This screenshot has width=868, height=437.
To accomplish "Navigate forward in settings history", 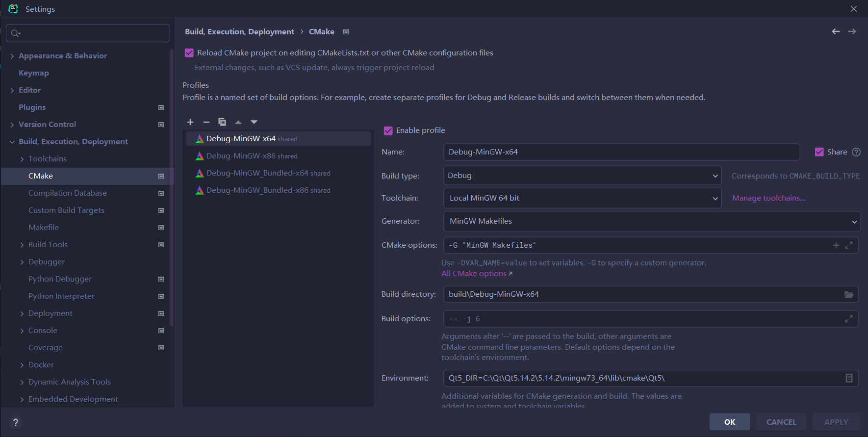I will 852,31.
